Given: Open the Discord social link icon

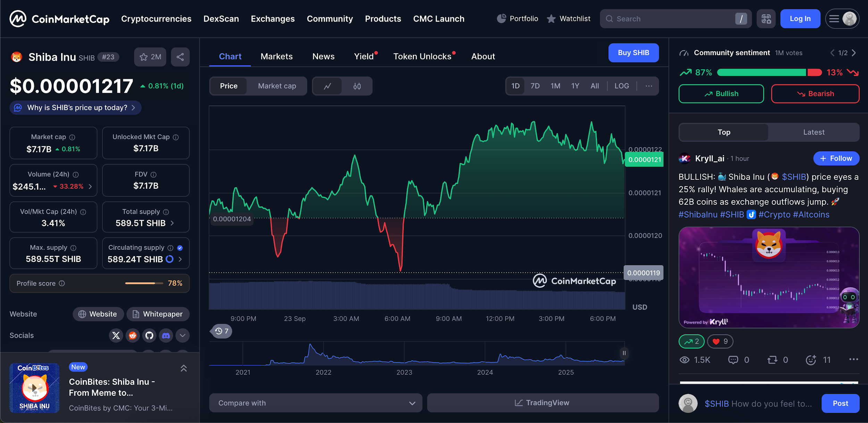Looking at the screenshot, I should [x=166, y=336].
